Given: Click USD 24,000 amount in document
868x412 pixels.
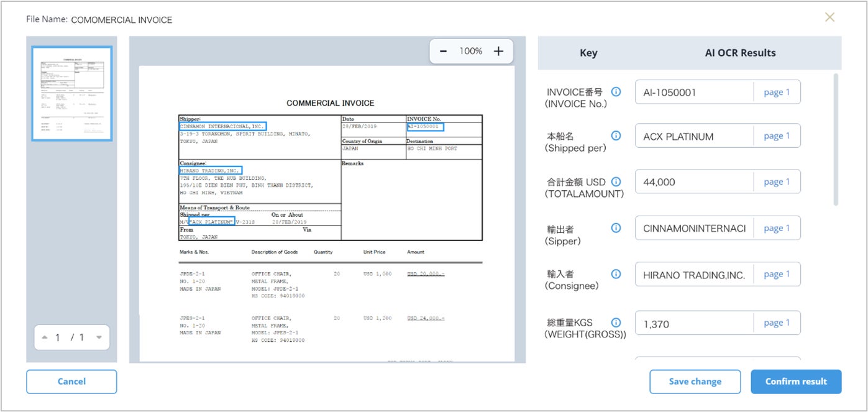Looking at the screenshot, I should tap(426, 318).
